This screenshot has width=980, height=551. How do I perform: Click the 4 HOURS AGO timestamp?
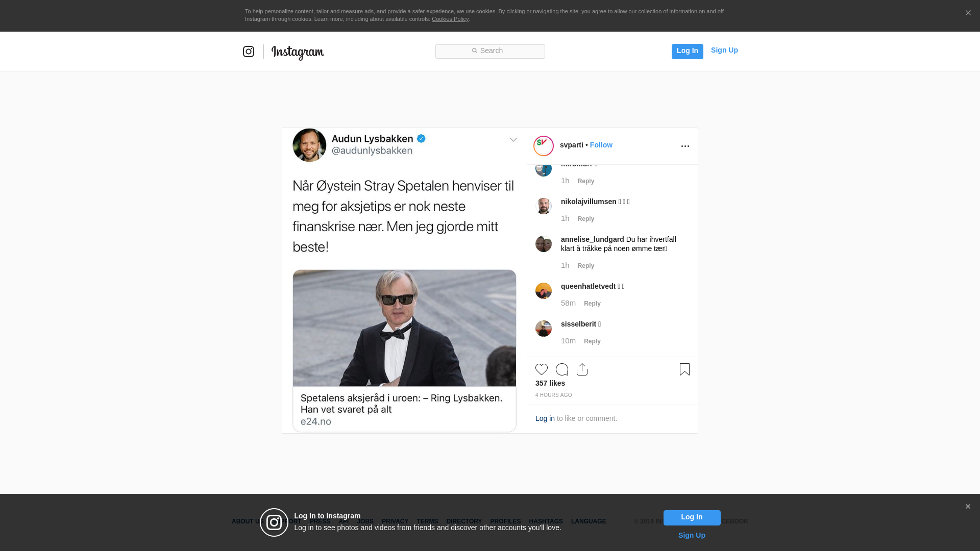(x=554, y=395)
